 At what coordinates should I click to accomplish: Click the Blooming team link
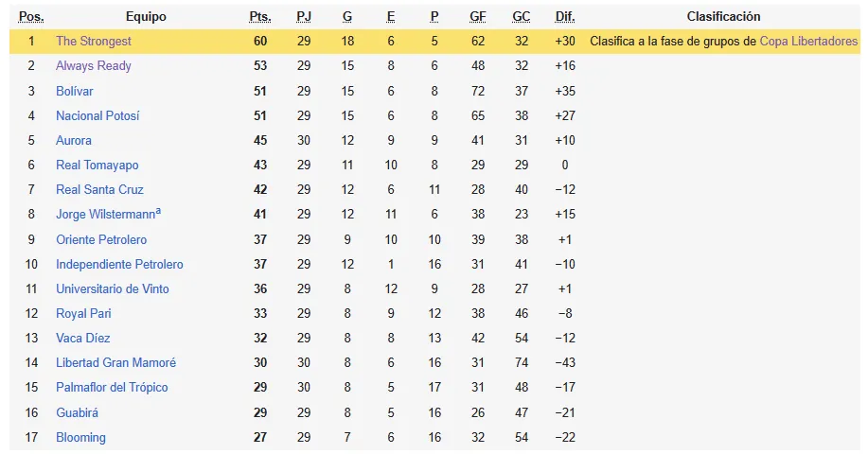80,437
